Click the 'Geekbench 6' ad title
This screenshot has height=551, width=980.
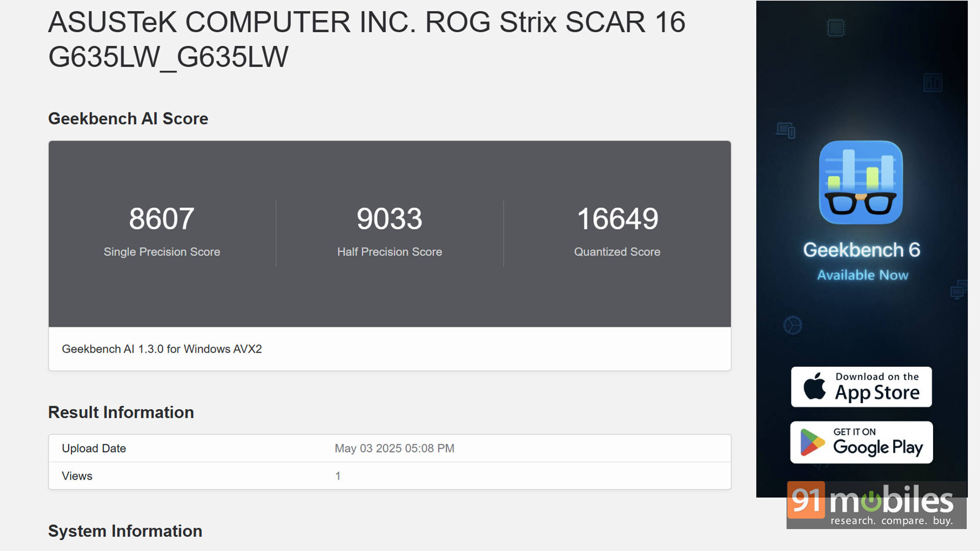coord(862,249)
